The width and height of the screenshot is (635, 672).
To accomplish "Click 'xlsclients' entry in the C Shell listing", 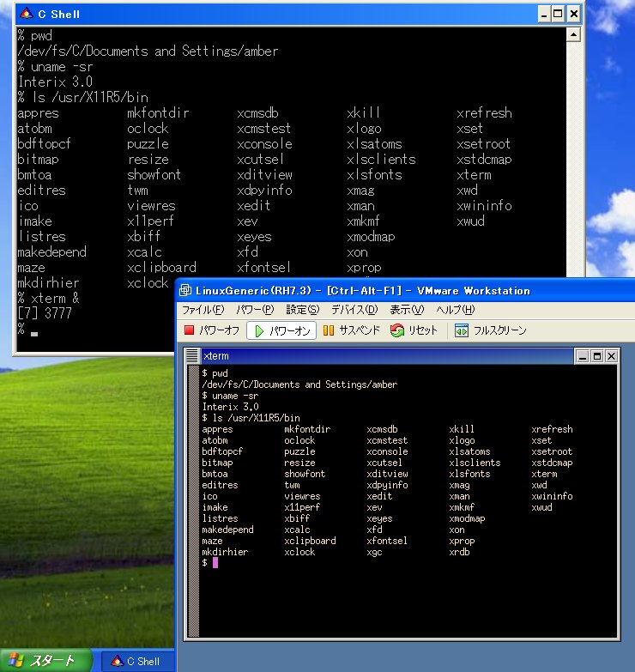I will 381,160.
